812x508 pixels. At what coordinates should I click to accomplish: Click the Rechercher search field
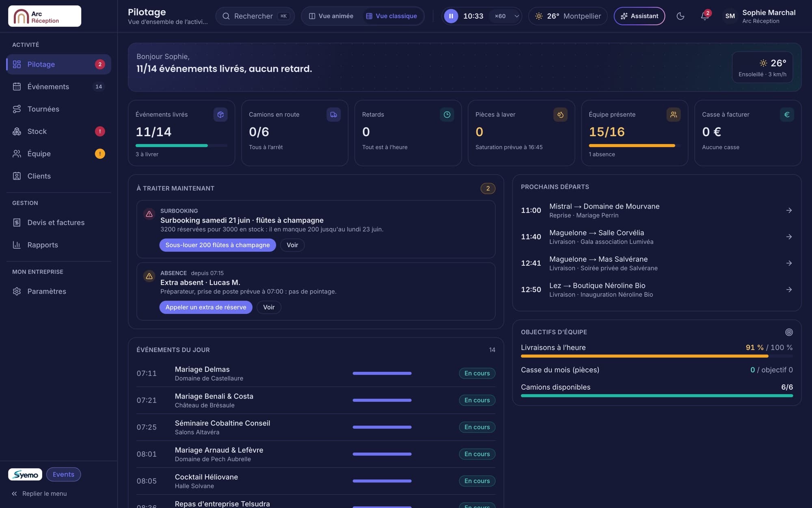[x=255, y=16]
